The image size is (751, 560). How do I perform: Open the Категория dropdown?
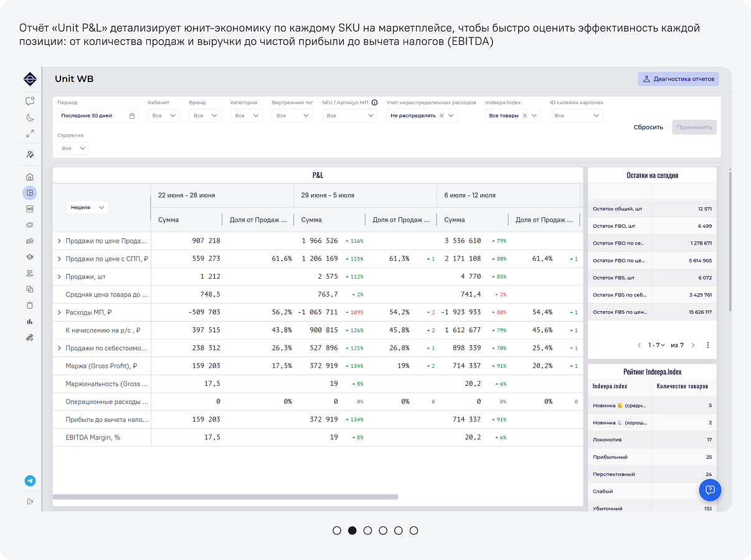[x=247, y=116]
